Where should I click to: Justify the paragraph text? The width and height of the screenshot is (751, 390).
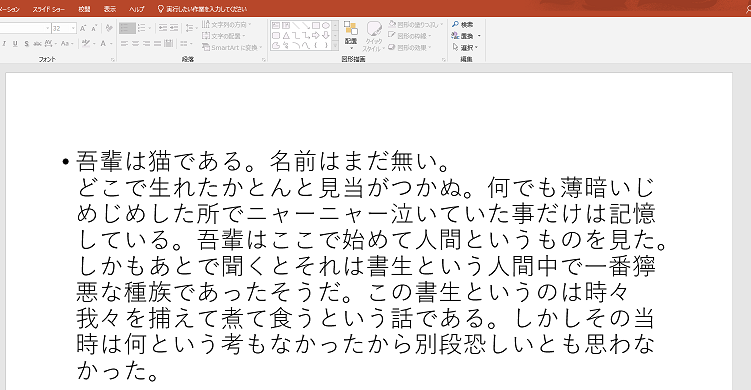[x=158, y=44]
